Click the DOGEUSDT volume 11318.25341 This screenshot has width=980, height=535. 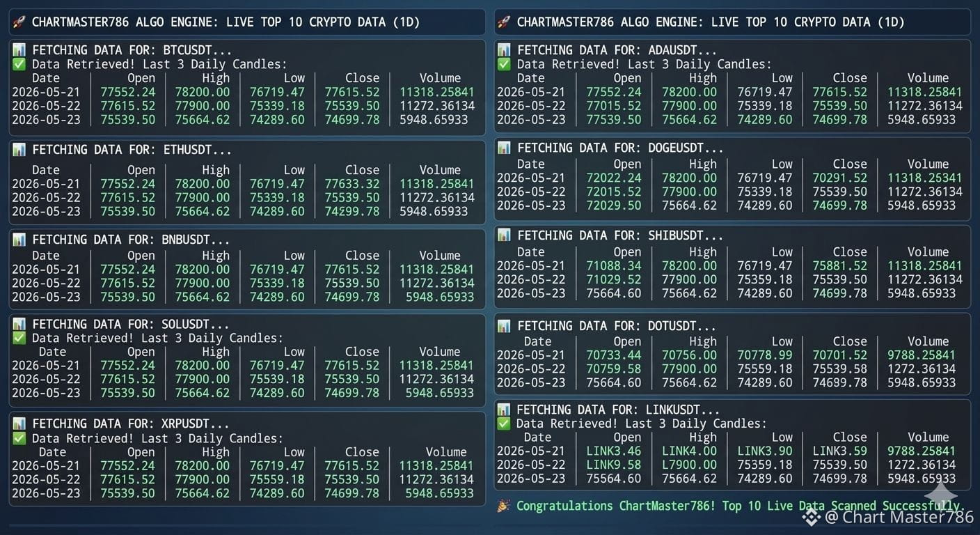[925, 178]
